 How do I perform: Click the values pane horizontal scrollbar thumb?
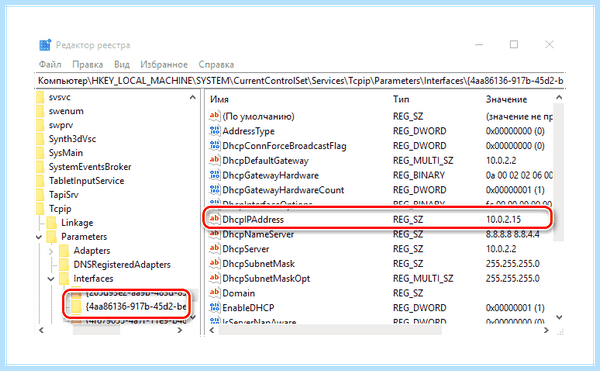click(330, 330)
